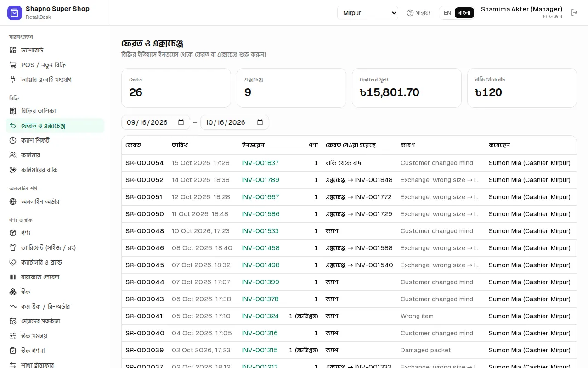Open বিক্রির তালিকা in sidebar

(x=55, y=111)
